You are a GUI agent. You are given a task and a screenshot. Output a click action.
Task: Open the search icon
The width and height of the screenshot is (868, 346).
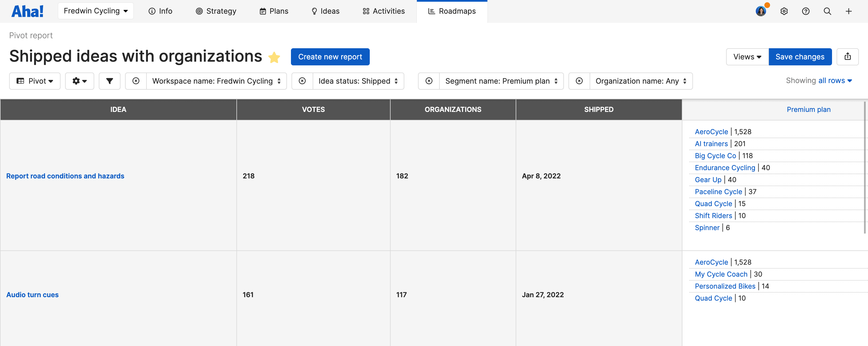[x=827, y=11]
